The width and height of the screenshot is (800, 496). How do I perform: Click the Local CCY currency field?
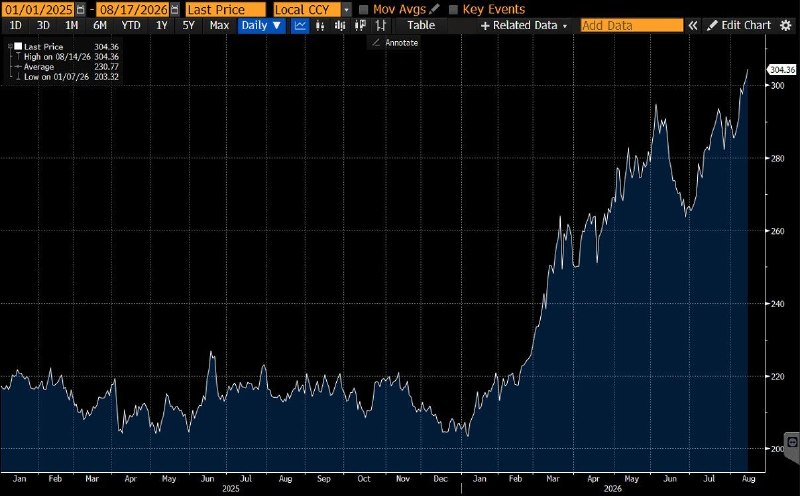[x=307, y=10]
